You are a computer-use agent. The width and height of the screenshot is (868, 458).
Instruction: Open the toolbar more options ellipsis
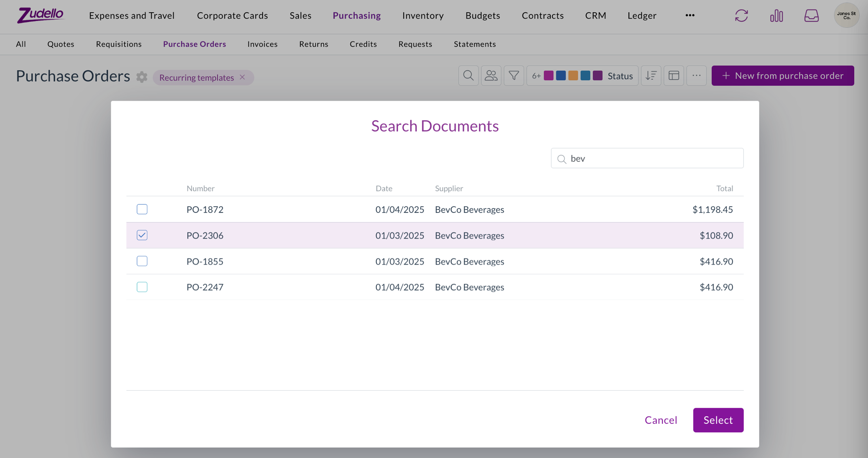click(x=696, y=75)
